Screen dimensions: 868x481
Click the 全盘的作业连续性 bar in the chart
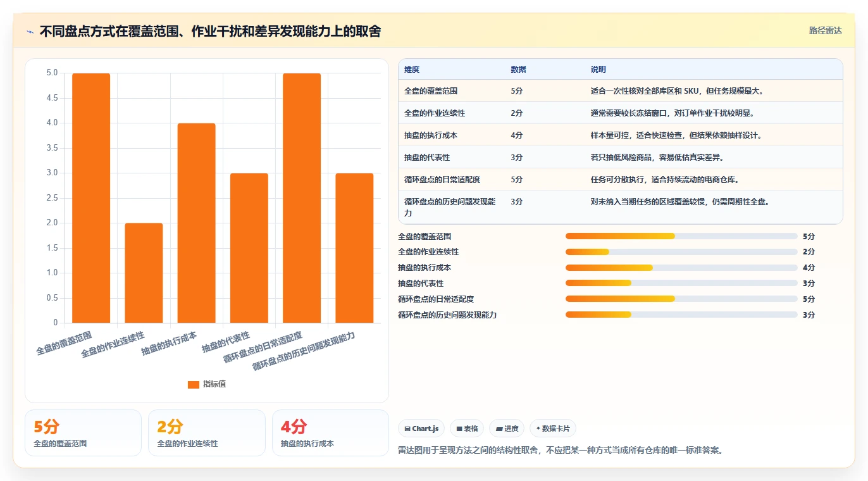click(x=144, y=273)
